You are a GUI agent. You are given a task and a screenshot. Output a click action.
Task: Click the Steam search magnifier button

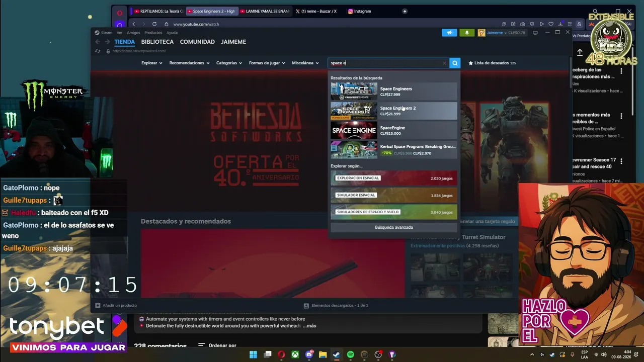click(455, 63)
